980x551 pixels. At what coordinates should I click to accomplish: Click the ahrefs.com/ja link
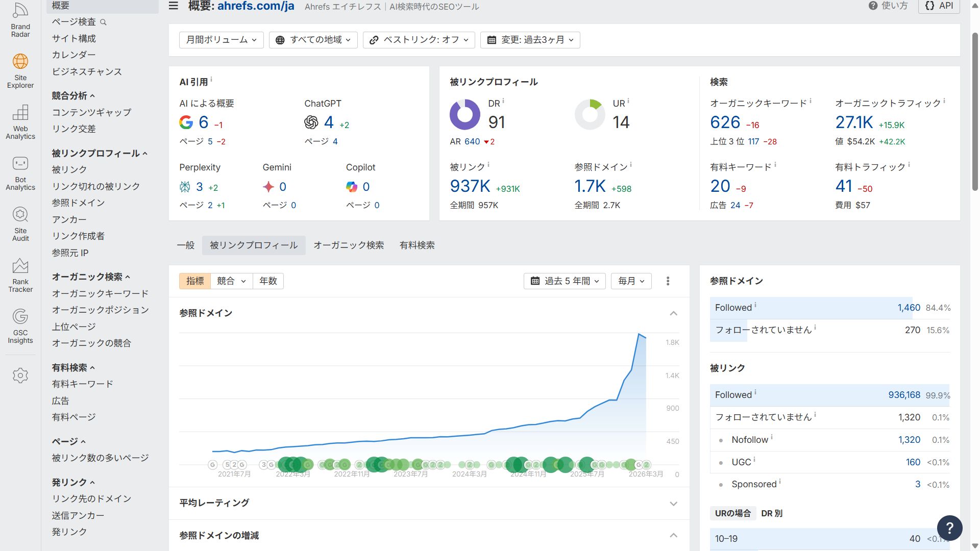255,7
